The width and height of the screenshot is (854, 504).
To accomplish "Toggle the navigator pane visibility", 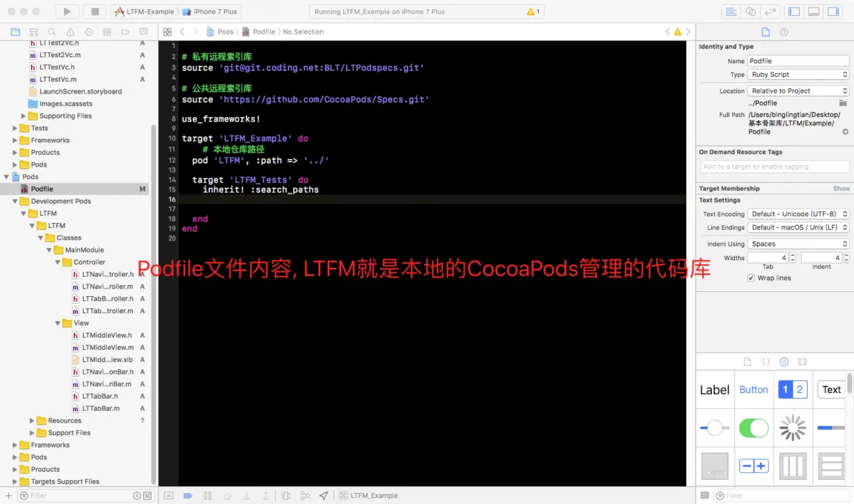I will (794, 12).
